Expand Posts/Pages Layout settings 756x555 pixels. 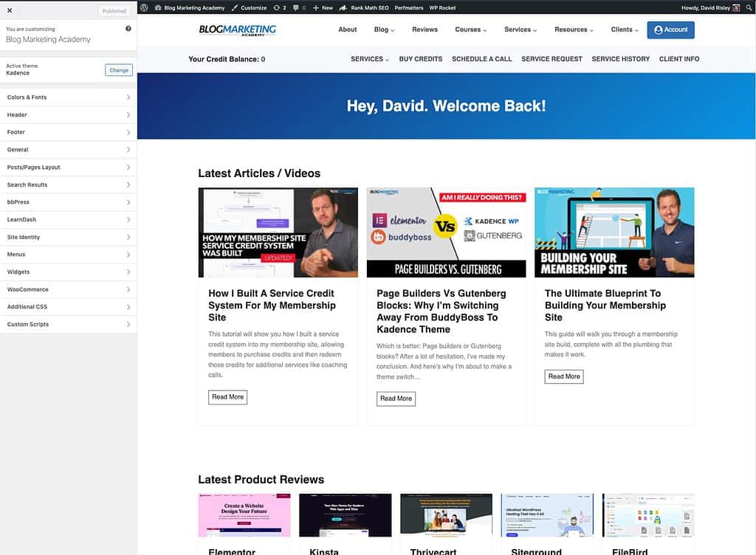[x=69, y=168]
